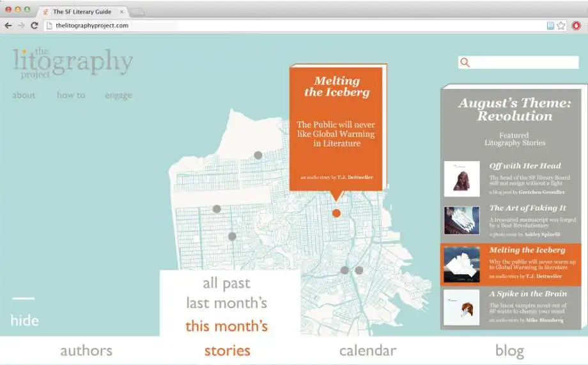Open the blog section
This screenshot has width=588, height=365.
[509, 350]
